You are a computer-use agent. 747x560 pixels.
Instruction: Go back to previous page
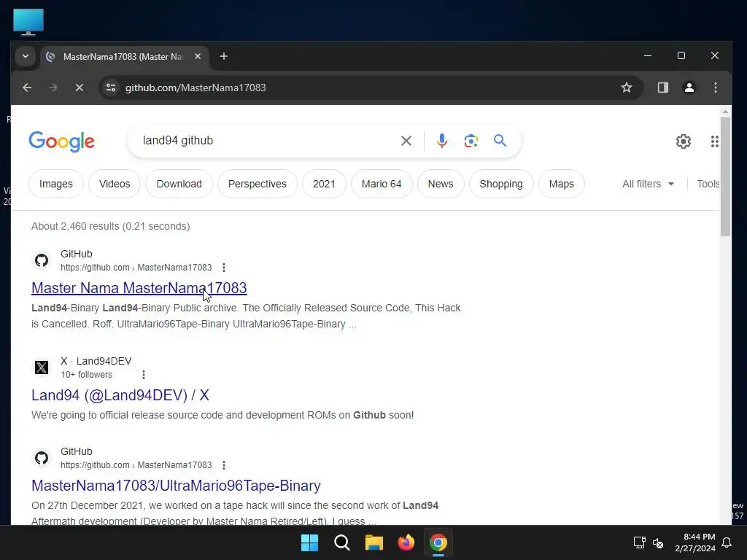(27, 87)
